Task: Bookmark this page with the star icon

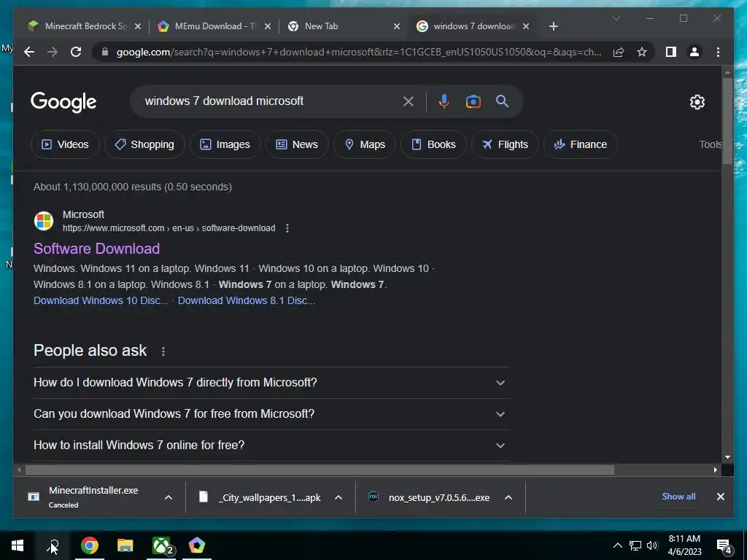Action: (642, 52)
